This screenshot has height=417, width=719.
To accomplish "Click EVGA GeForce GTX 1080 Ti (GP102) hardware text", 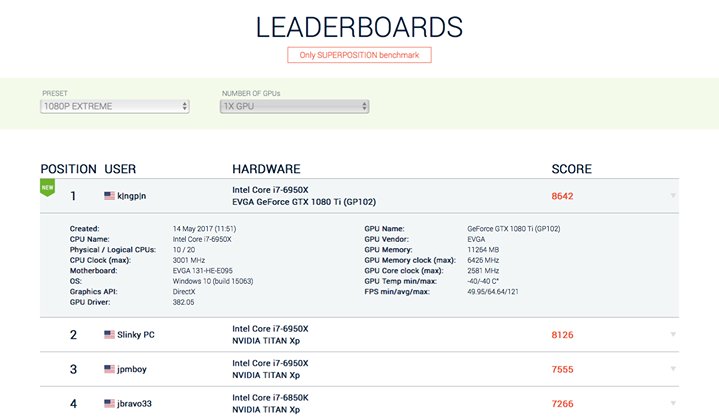I will pos(304,202).
